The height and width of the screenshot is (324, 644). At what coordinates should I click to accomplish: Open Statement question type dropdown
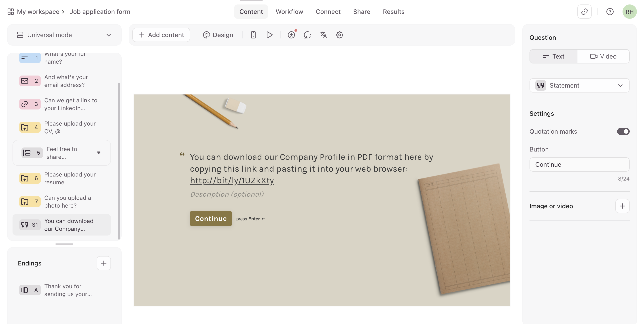coord(579,85)
